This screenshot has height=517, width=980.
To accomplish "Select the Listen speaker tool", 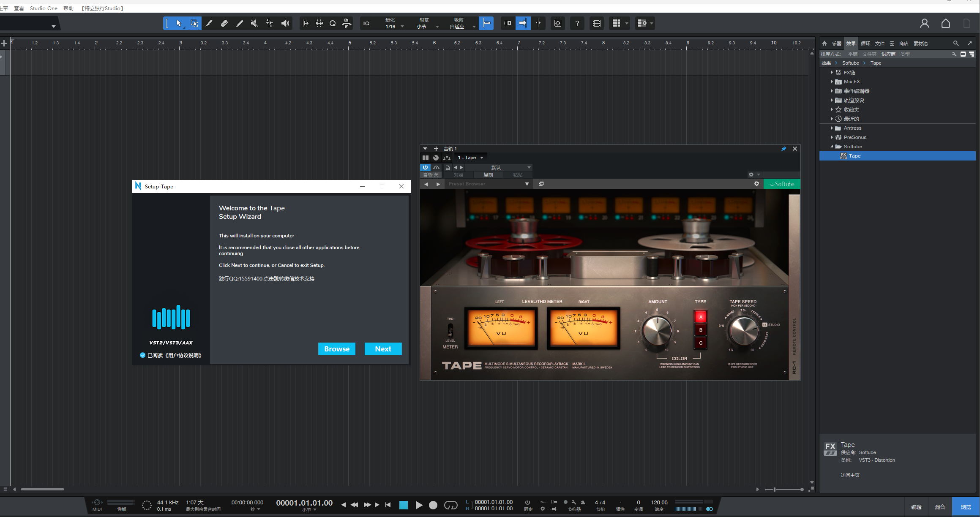I will pyautogui.click(x=285, y=23).
